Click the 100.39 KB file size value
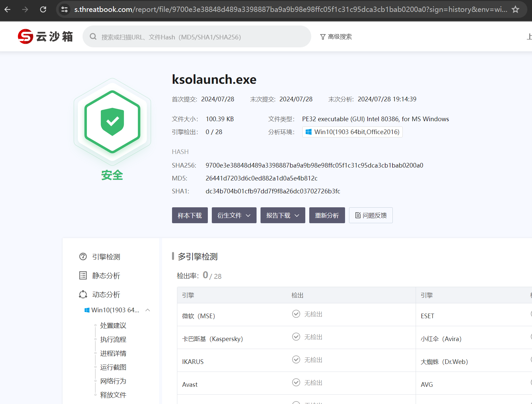Viewport: 532px width, 404px height. click(220, 119)
